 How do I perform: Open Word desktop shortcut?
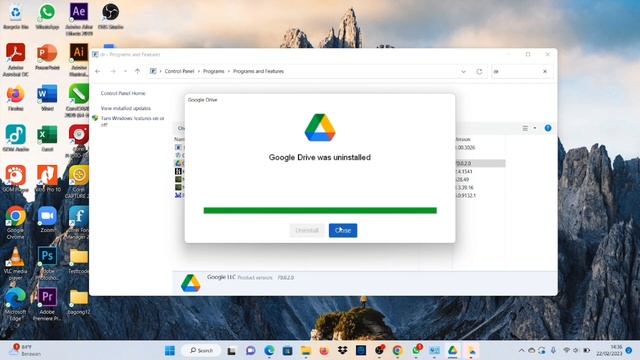pos(47,98)
